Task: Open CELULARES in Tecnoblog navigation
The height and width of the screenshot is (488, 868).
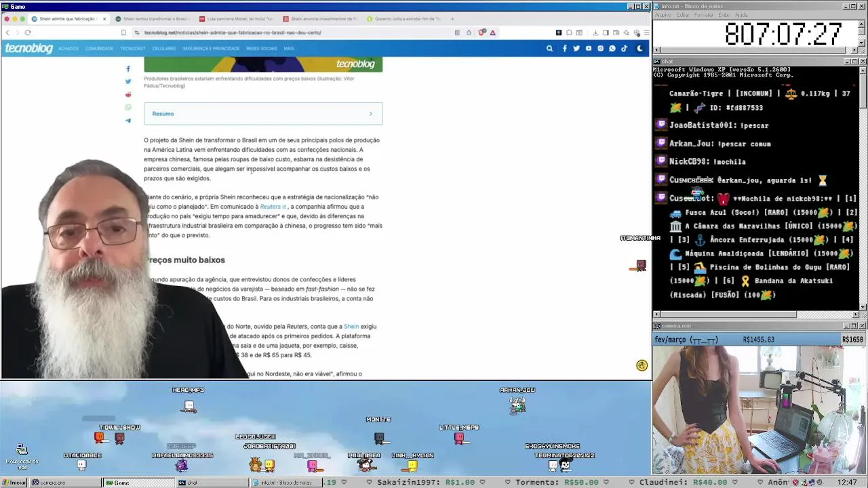Action: [x=164, y=49]
